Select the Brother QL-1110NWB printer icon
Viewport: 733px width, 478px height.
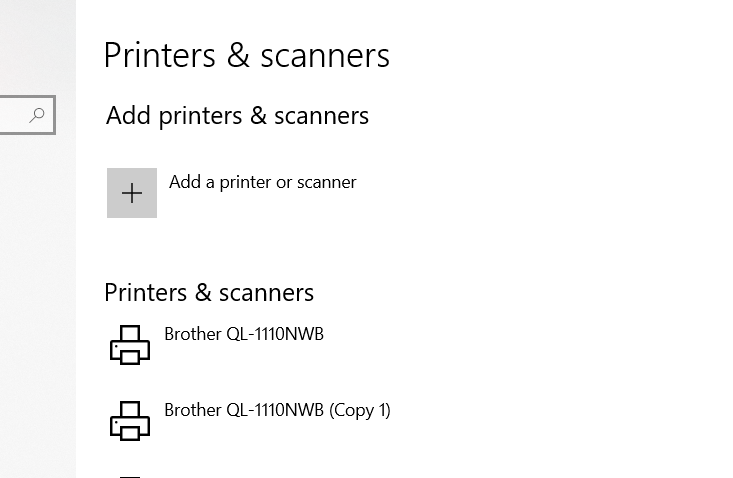pos(130,345)
